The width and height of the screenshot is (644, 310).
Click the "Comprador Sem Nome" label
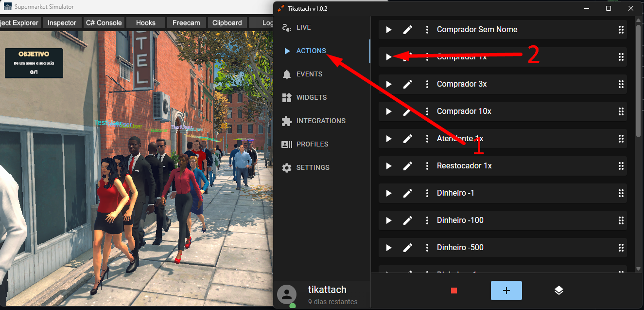click(477, 30)
